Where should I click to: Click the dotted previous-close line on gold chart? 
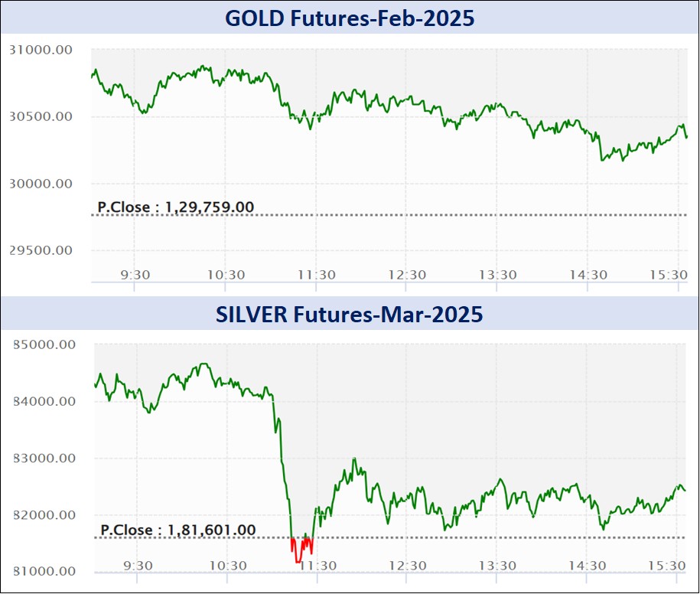point(459,215)
